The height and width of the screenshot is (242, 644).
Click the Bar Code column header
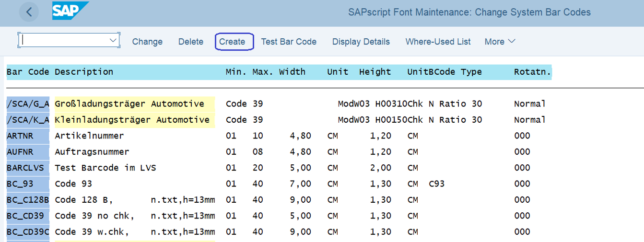tap(28, 72)
